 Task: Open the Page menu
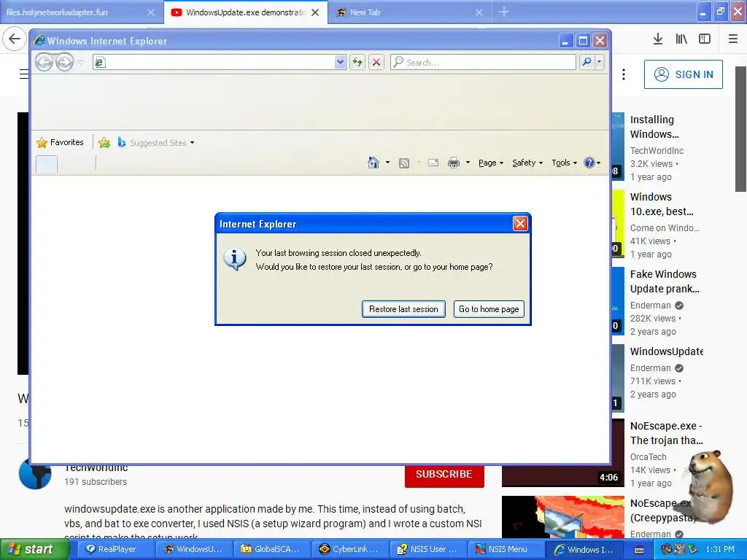[x=491, y=163]
